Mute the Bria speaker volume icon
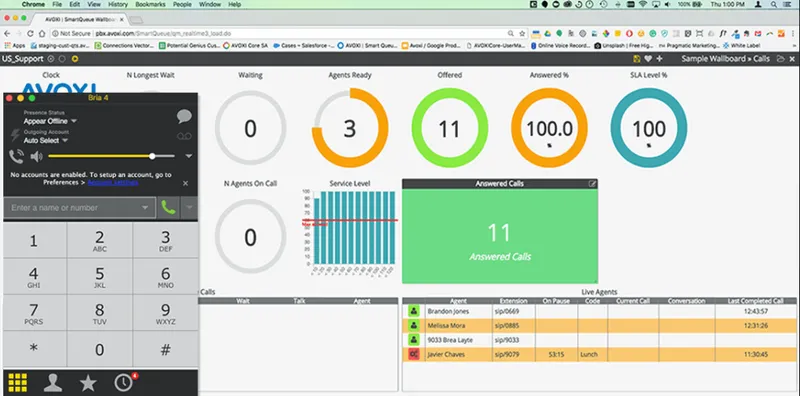This screenshot has height=396, width=800. 37,156
